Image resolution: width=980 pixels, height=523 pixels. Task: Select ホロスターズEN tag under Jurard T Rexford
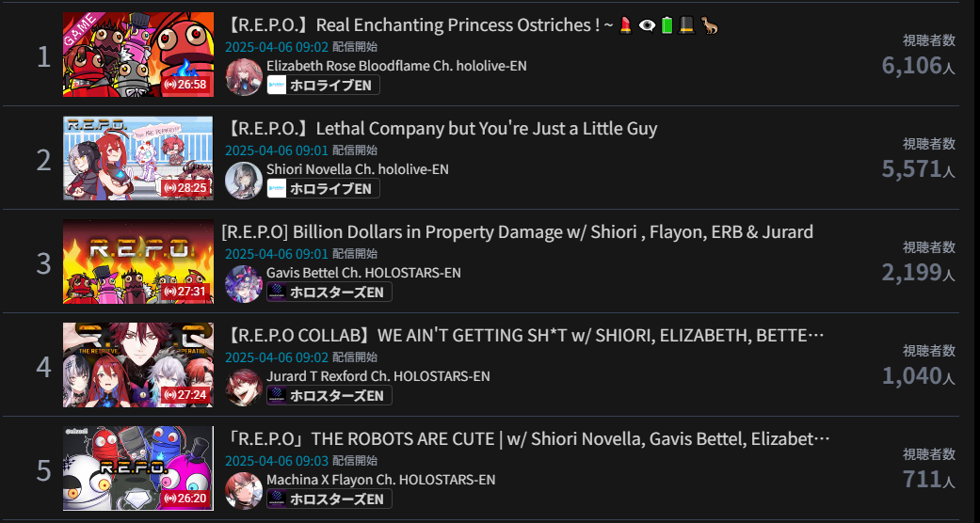pyautogui.click(x=329, y=395)
